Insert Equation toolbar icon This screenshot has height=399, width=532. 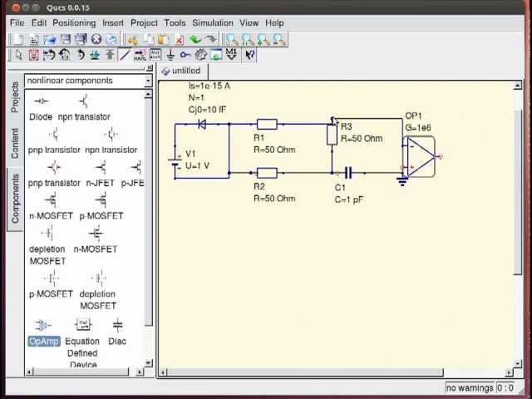pyautogui.click(x=155, y=55)
